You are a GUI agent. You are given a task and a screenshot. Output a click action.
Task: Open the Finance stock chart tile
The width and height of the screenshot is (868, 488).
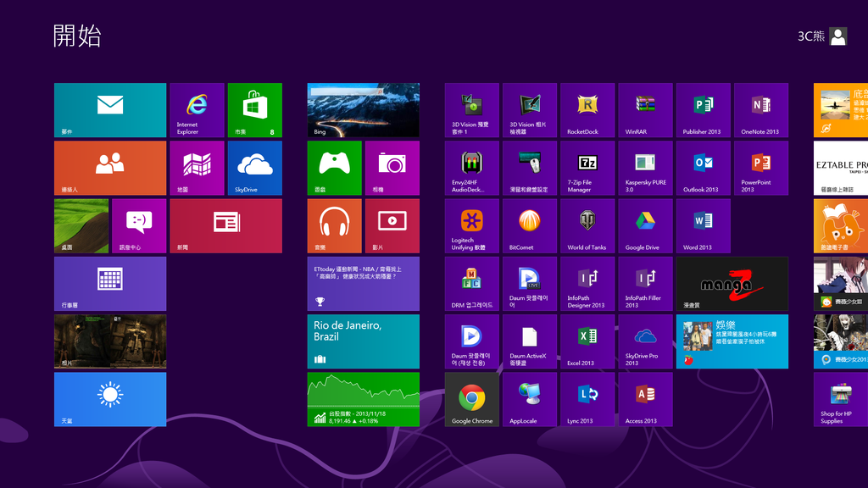click(x=363, y=400)
